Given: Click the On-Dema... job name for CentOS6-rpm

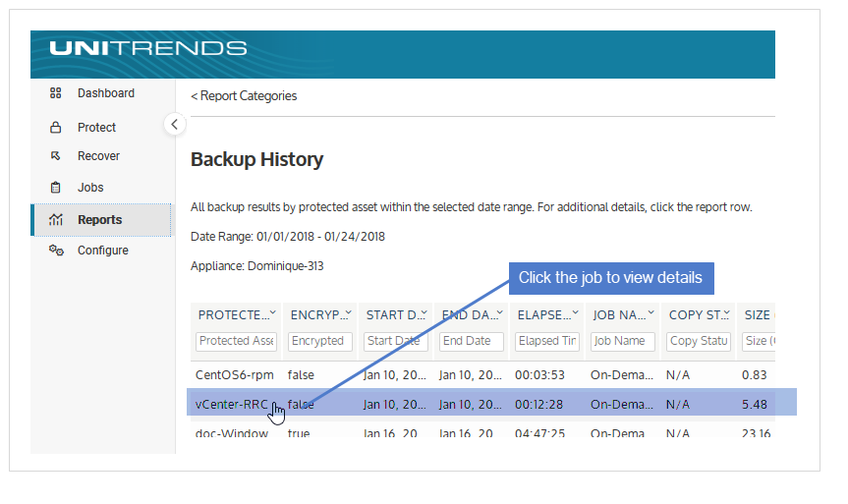Looking at the screenshot, I should (622, 374).
